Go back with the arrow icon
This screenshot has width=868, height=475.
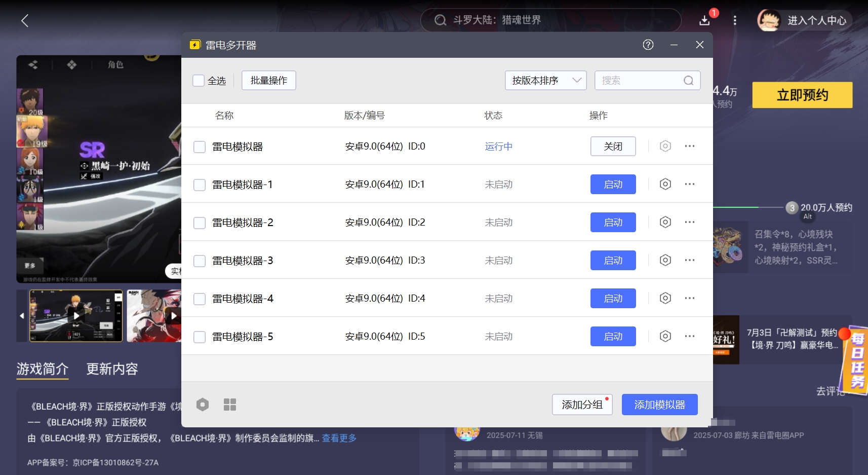[x=25, y=21]
